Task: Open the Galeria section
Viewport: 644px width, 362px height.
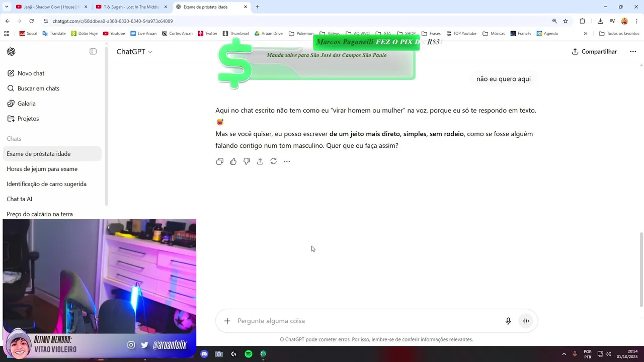Action: click(x=52, y=104)
